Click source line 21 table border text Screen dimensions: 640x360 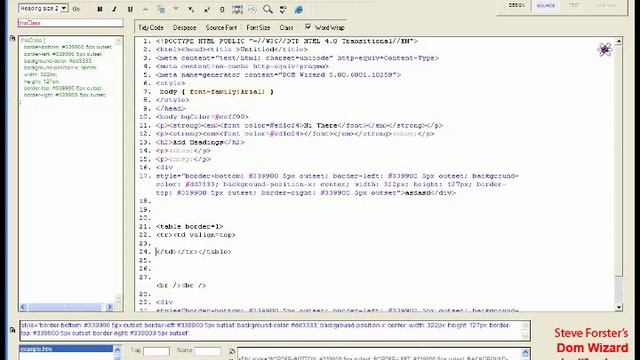click(x=189, y=226)
